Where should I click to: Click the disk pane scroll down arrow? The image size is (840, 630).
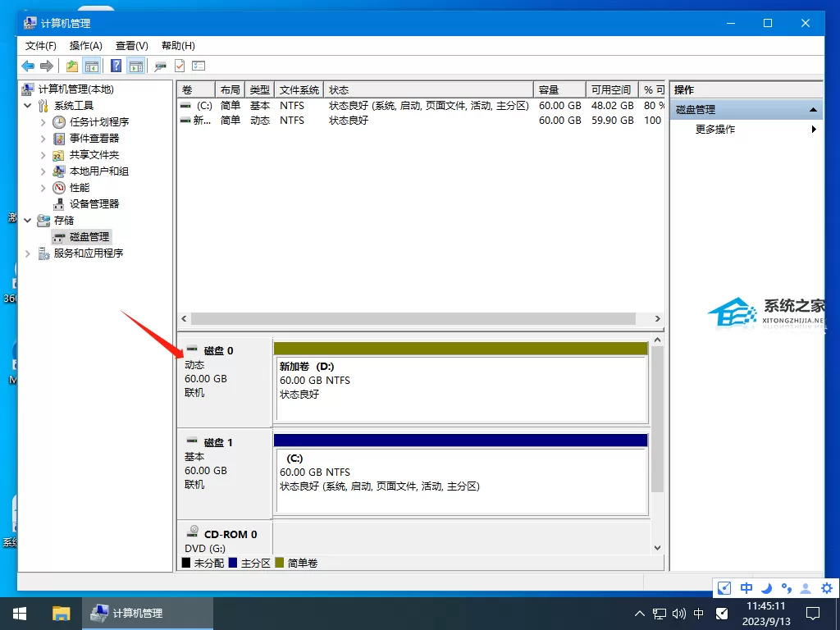(x=657, y=548)
